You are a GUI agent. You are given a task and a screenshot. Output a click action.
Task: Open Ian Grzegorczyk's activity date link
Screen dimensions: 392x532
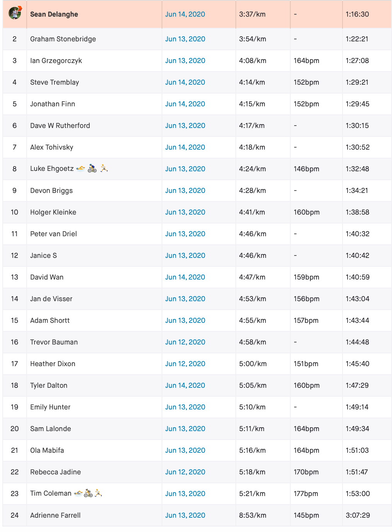click(x=185, y=61)
